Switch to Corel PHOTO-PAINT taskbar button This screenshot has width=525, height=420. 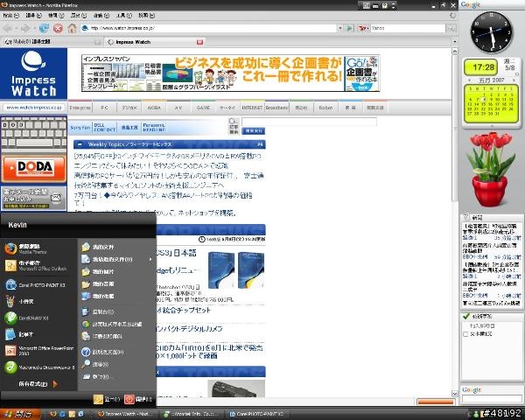[258, 414]
